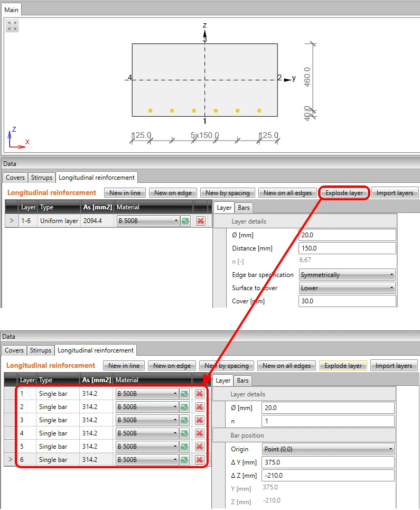Click the highlighted Explode layer button
Image resolution: width=420 pixels, height=510 pixels.
344,193
